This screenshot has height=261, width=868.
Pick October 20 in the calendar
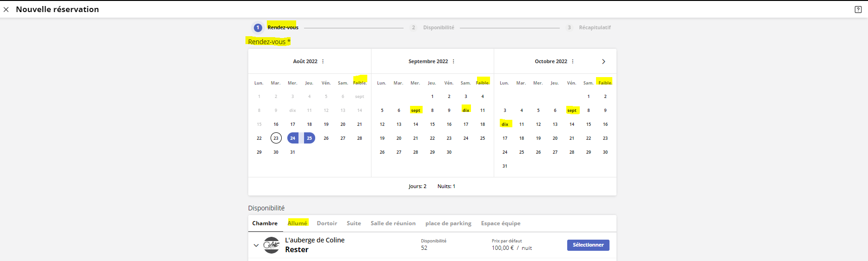coord(555,138)
